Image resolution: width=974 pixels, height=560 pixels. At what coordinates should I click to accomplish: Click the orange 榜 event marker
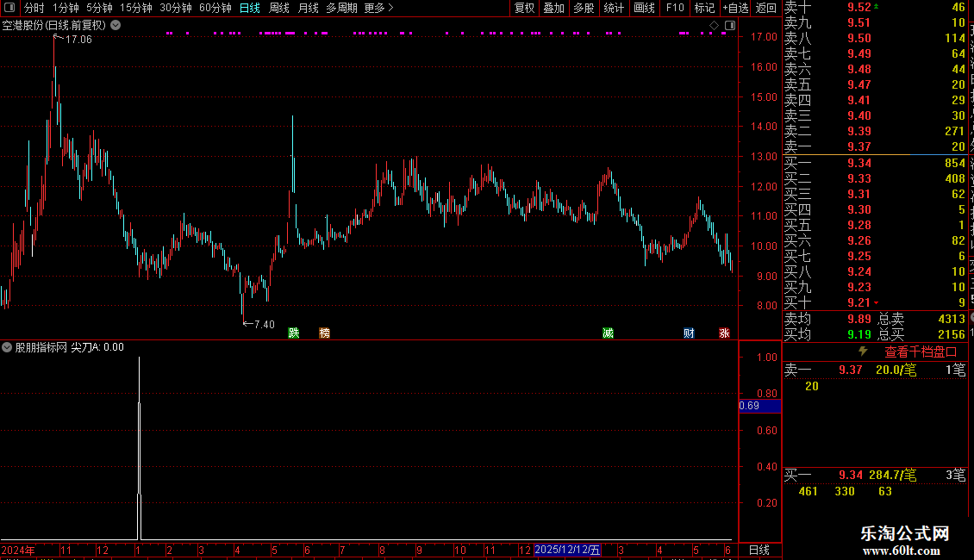324,333
